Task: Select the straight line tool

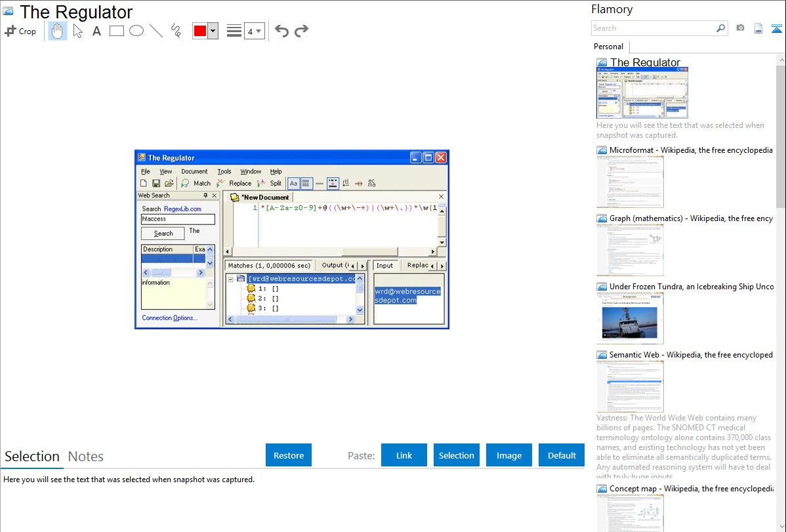Action: 156,31
